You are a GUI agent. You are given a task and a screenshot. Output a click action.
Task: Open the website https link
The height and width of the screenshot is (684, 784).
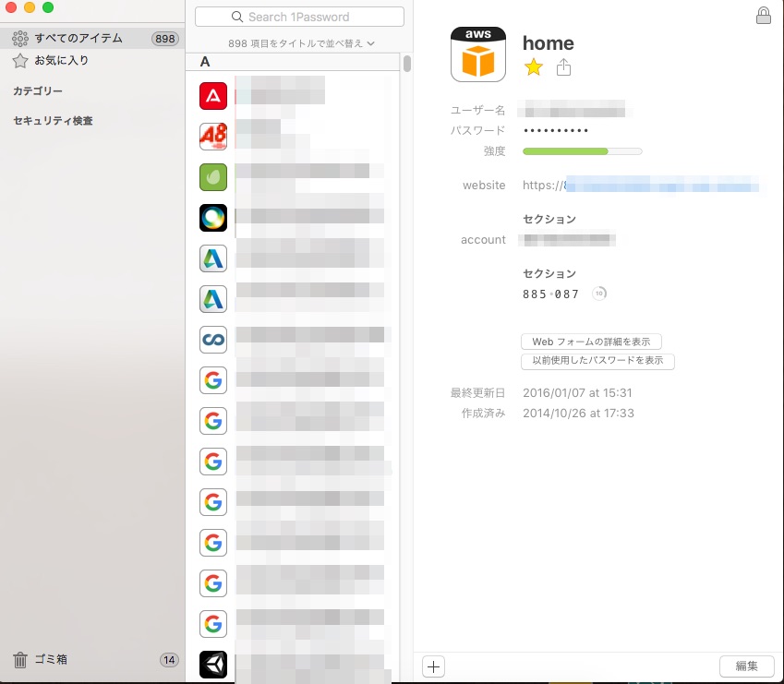(x=641, y=185)
